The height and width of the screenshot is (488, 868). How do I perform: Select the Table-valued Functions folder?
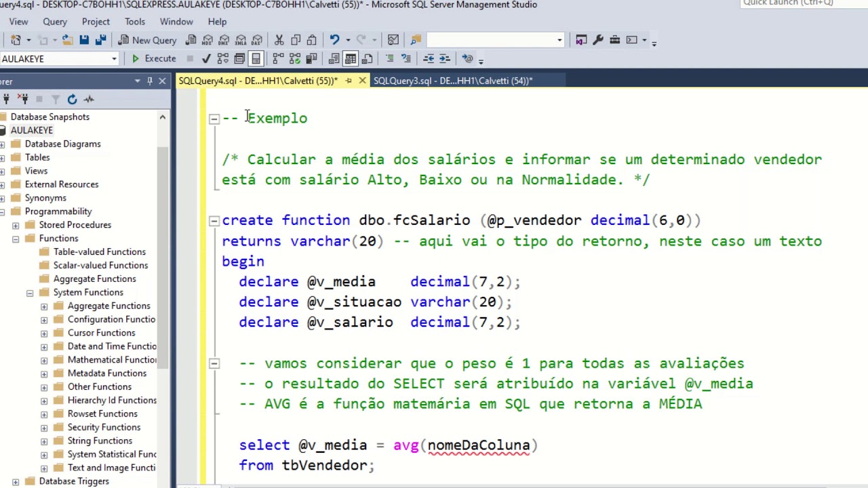point(99,252)
